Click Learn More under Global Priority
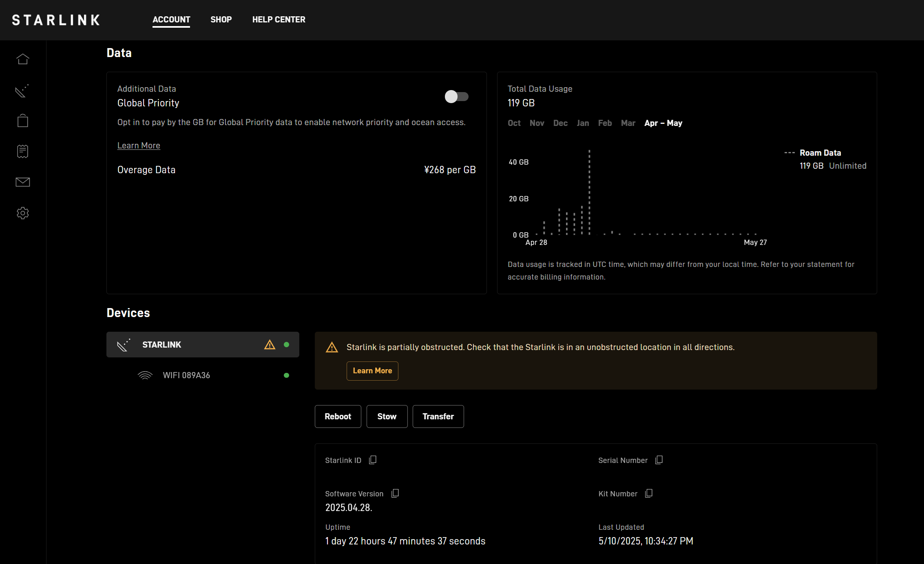The height and width of the screenshot is (564, 924). (139, 145)
